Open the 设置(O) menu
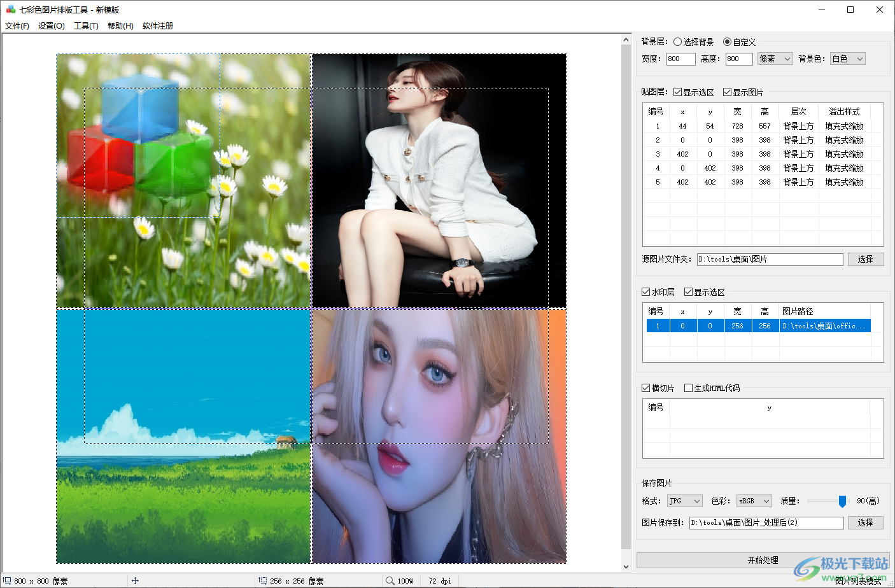Screen dimensions: 895x588 (50, 26)
